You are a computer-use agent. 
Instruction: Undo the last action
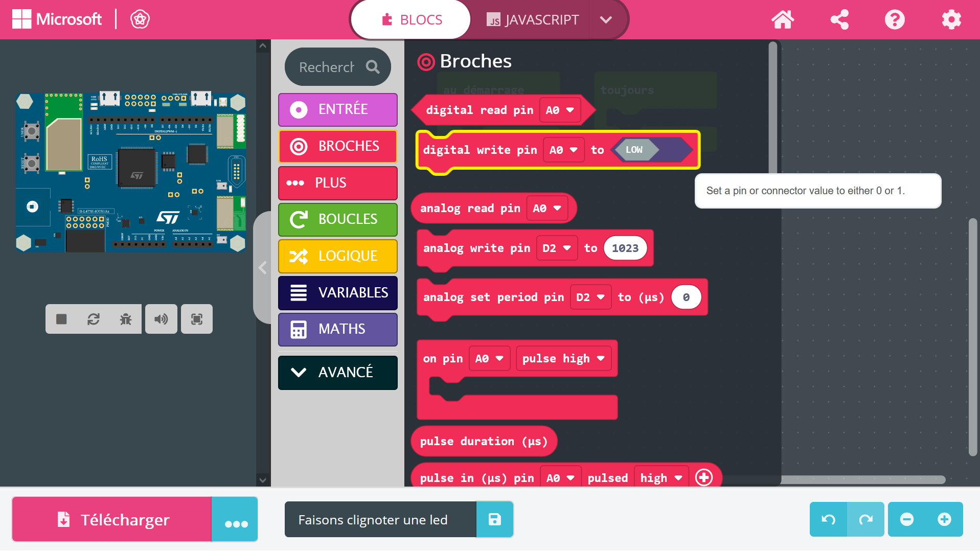[x=828, y=520]
